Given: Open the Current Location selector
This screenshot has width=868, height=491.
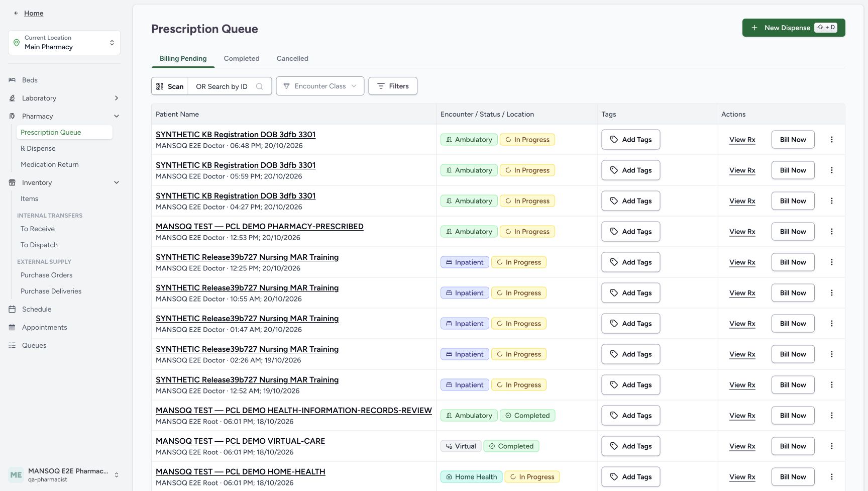Looking at the screenshot, I should [64, 43].
